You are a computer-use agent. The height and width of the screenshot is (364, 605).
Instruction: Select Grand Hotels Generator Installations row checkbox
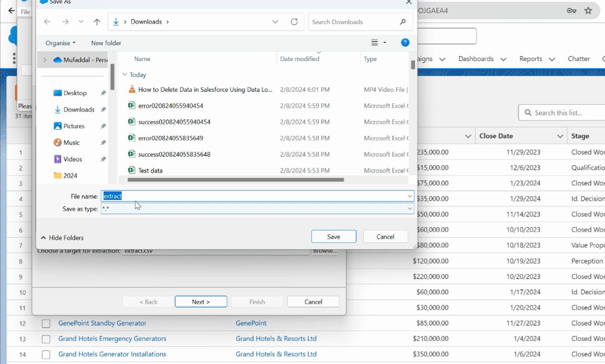click(46, 355)
